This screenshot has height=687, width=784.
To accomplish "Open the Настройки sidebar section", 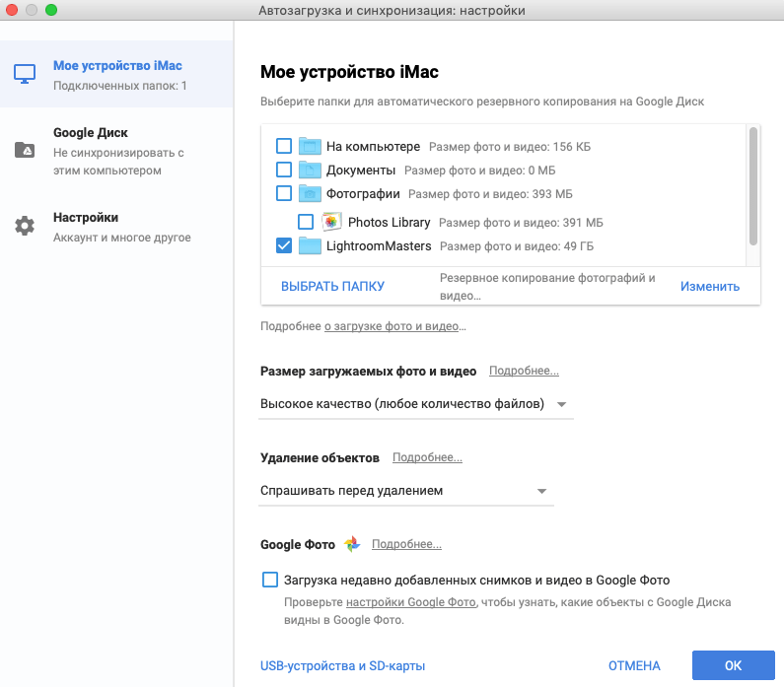I will (116, 227).
